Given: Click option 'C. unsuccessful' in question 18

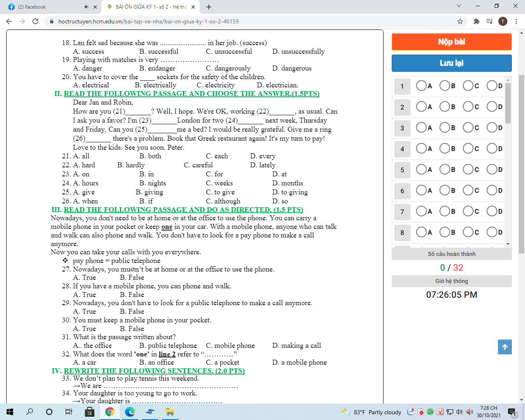Looking at the screenshot, I should point(229,51).
